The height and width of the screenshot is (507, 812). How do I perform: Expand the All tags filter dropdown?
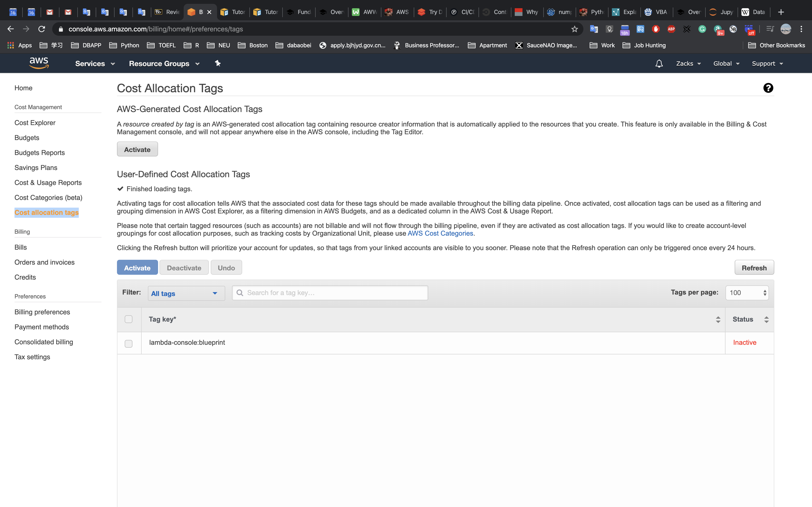(186, 293)
